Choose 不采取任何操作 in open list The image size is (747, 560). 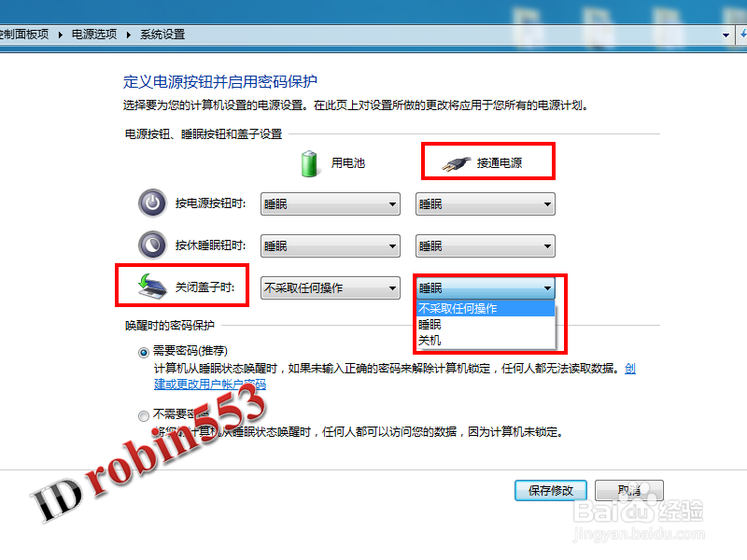point(486,309)
